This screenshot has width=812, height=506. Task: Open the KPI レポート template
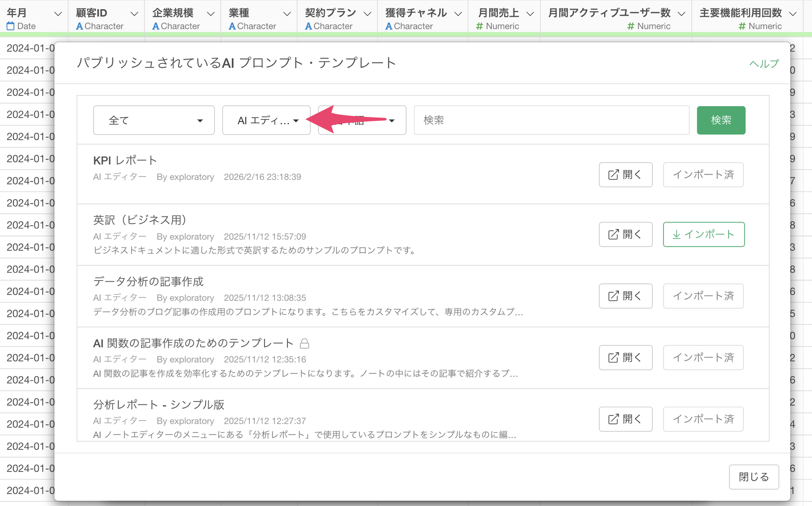(x=625, y=175)
